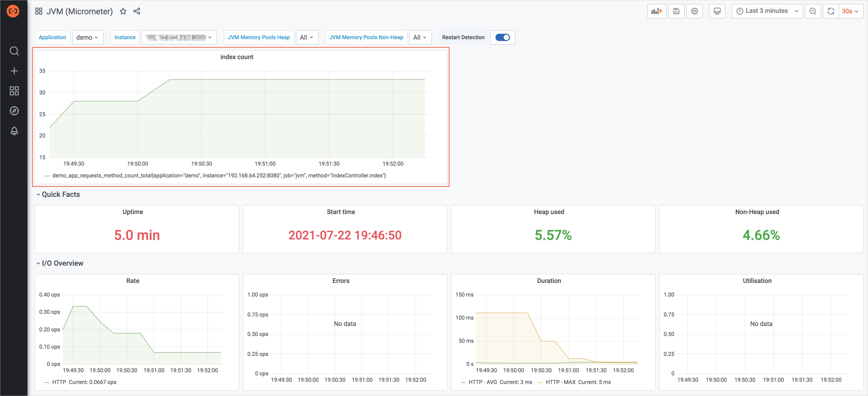The image size is (868, 396).
Task: Open the Create plus menu in sidebar
Action: point(14,71)
